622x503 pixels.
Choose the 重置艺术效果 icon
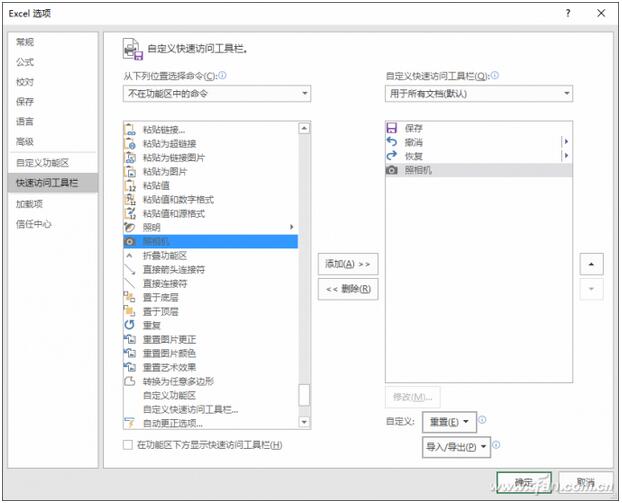tap(130, 367)
